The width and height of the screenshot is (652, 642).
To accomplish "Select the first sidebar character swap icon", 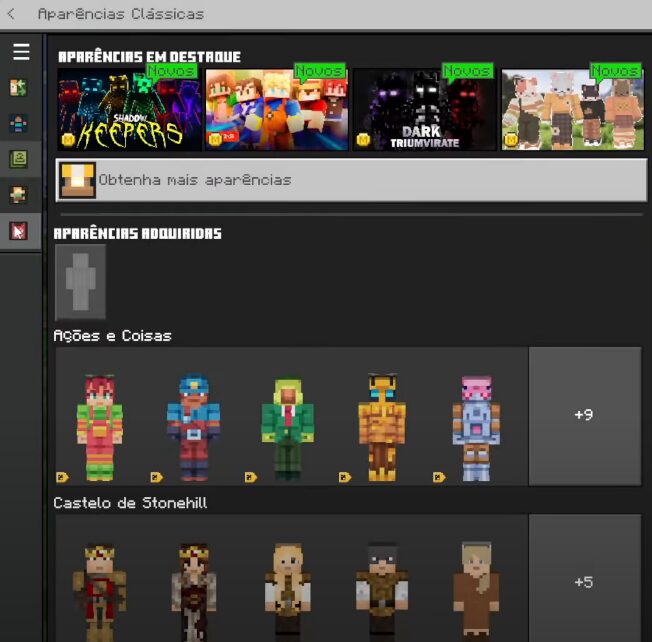I will [18, 88].
